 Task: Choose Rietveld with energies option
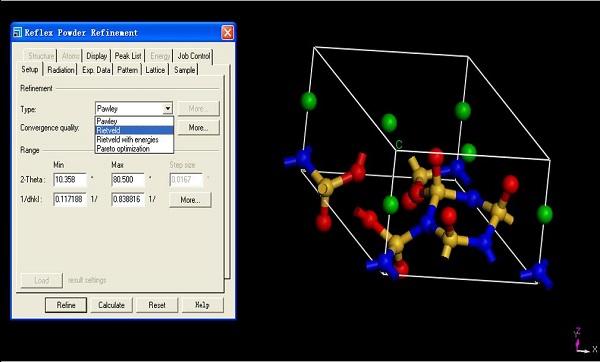click(134, 140)
